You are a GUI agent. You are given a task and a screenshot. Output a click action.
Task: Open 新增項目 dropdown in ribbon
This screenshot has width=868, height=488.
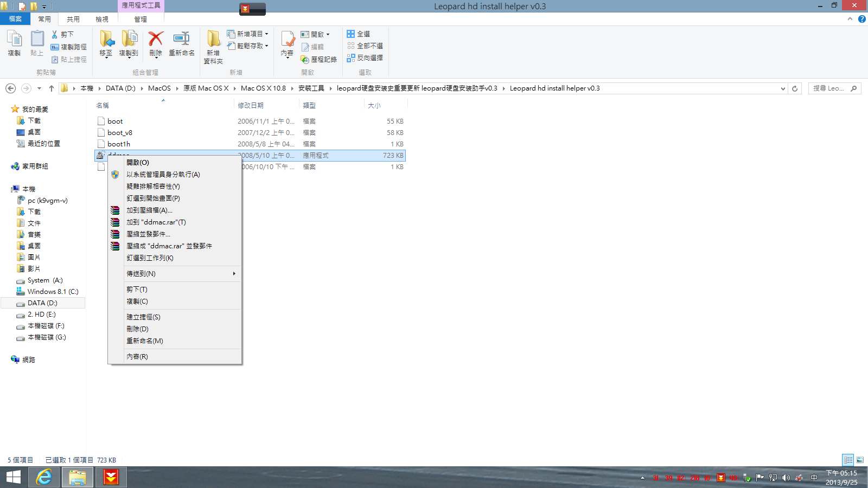[x=247, y=34]
